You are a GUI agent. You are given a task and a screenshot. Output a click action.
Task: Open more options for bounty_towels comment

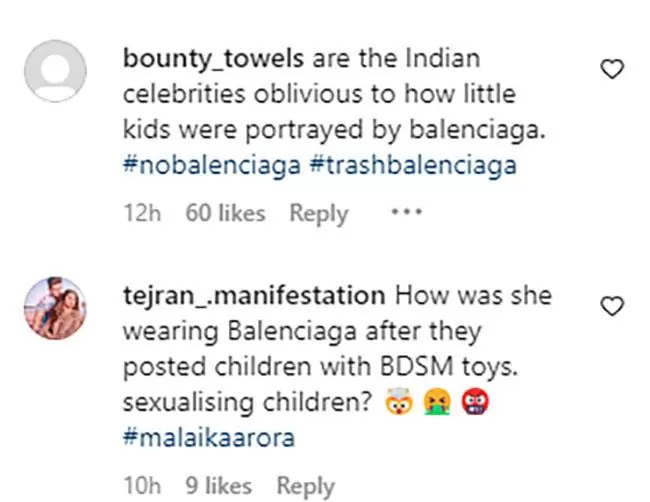click(x=406, y=212)
